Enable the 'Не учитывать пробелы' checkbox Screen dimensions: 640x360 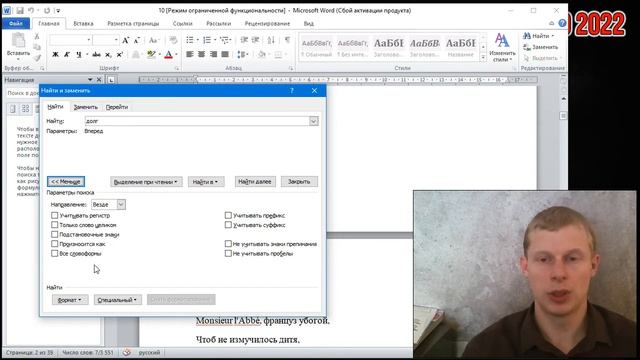(228, 253)
